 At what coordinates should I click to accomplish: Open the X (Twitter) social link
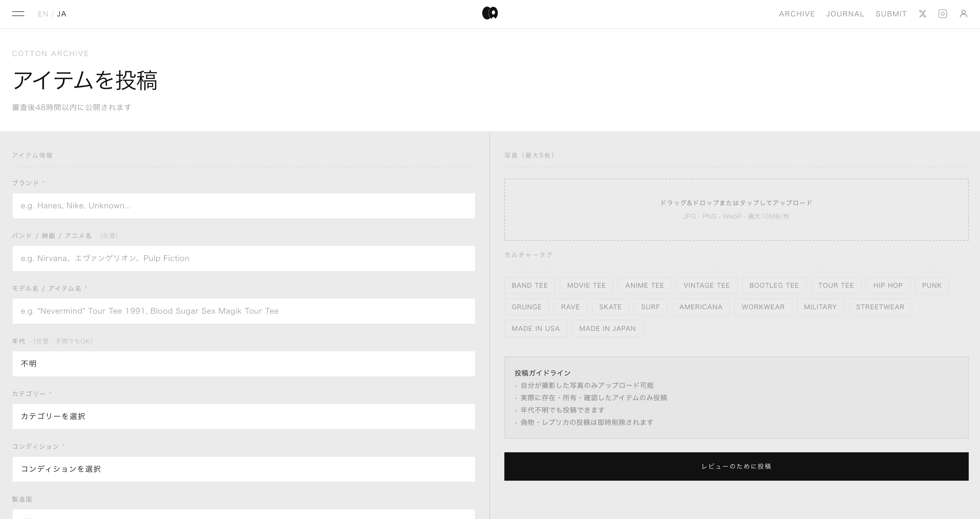tap(922, 14)
